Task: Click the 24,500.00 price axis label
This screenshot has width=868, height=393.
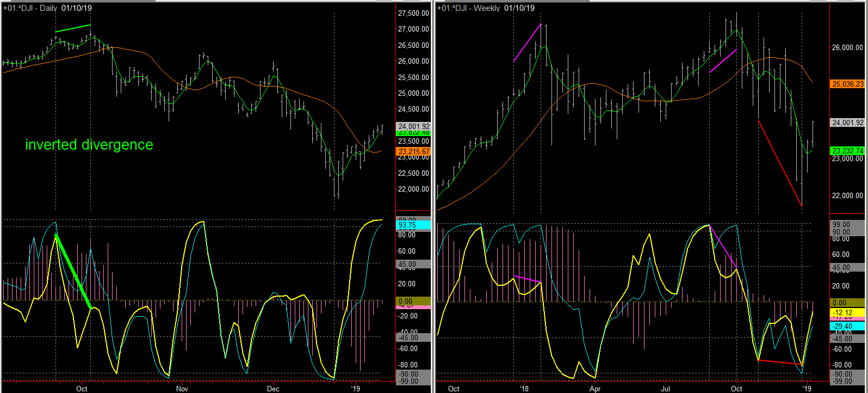Action: tap(414, 109)
